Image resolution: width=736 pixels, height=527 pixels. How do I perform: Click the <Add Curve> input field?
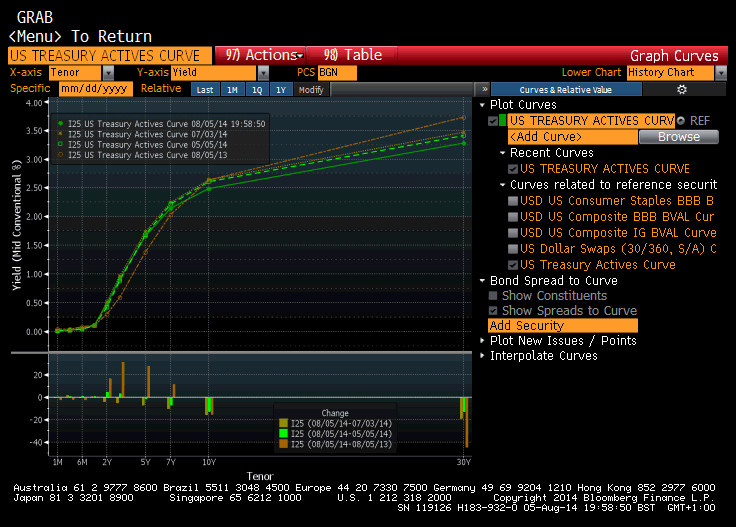pos(573,137)
